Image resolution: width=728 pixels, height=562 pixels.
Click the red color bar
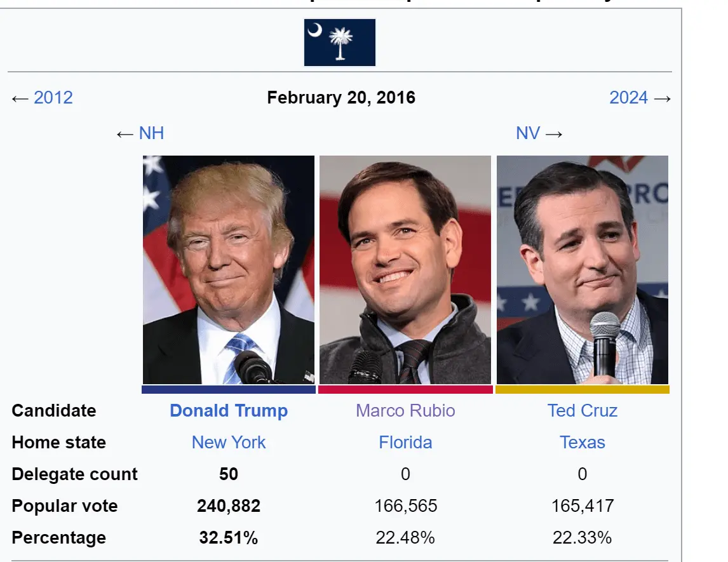click(x=405, y=389)
